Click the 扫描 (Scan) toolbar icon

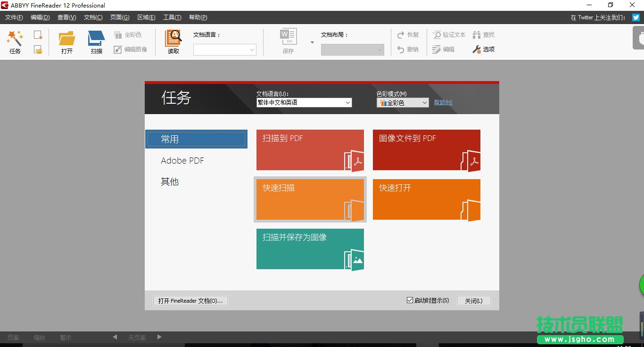[x=96, y=41]
